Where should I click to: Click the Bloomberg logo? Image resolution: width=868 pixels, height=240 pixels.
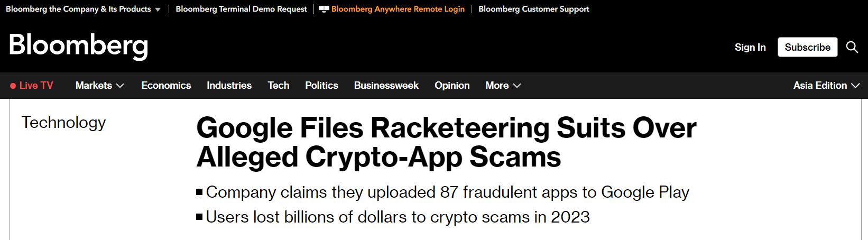click(78, 45)
